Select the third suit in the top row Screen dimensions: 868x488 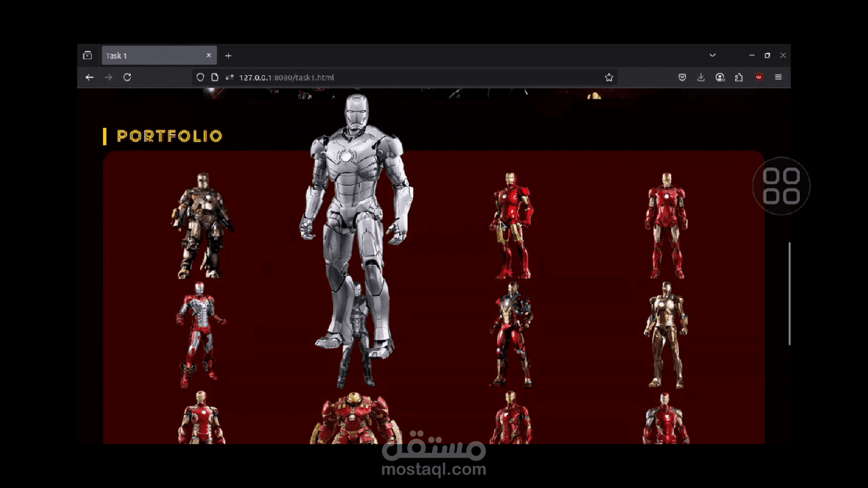point(511,226)
